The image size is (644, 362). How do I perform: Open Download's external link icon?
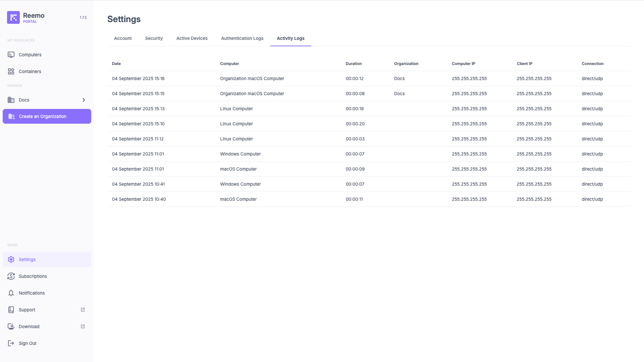[83, 326]
